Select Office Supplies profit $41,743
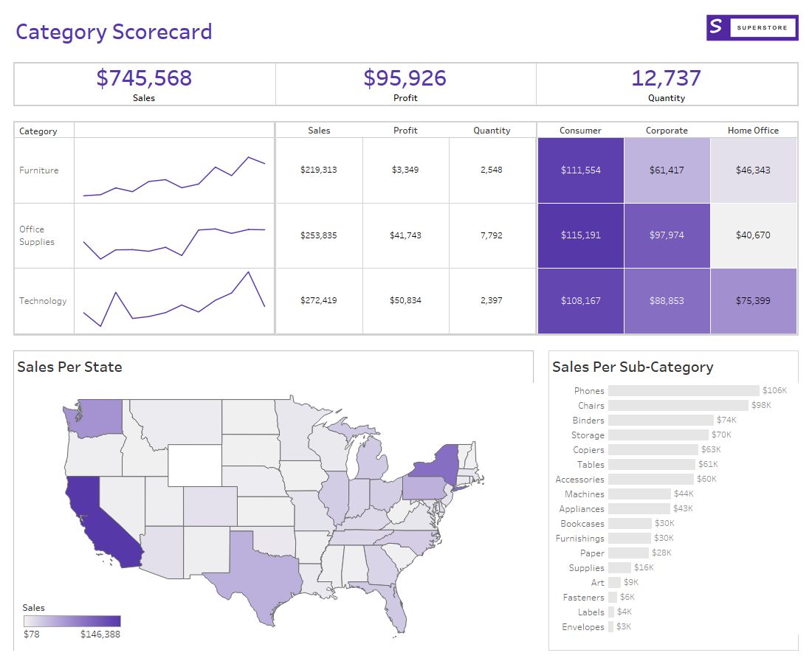Screen dimensions: 812x664 click(x=405, y=235)
